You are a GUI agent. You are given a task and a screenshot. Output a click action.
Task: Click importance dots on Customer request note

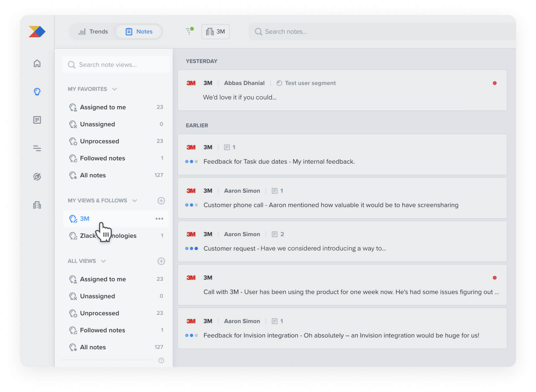coord(191,248)
